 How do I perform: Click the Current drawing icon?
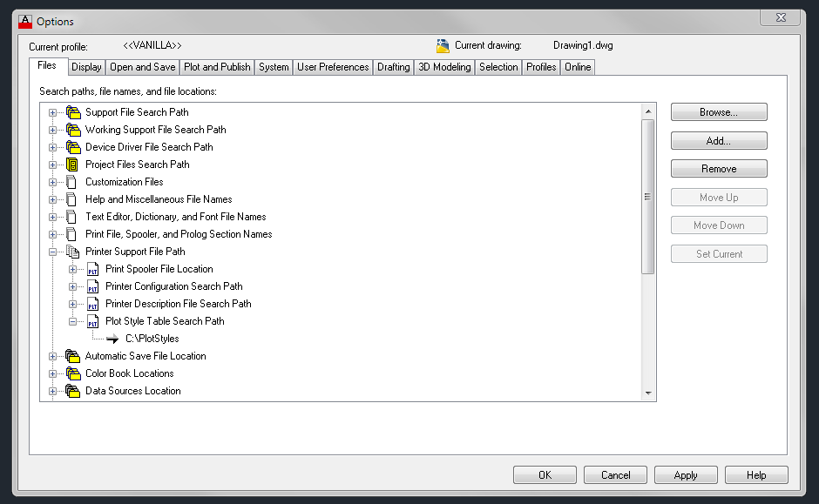(x=443, y=46)
